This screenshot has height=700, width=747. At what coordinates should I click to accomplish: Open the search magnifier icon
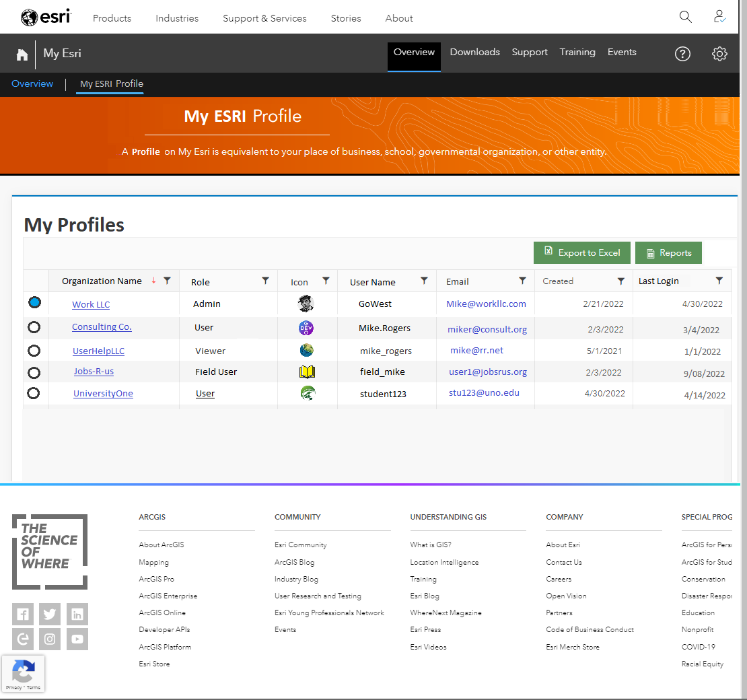pos(685,16)
